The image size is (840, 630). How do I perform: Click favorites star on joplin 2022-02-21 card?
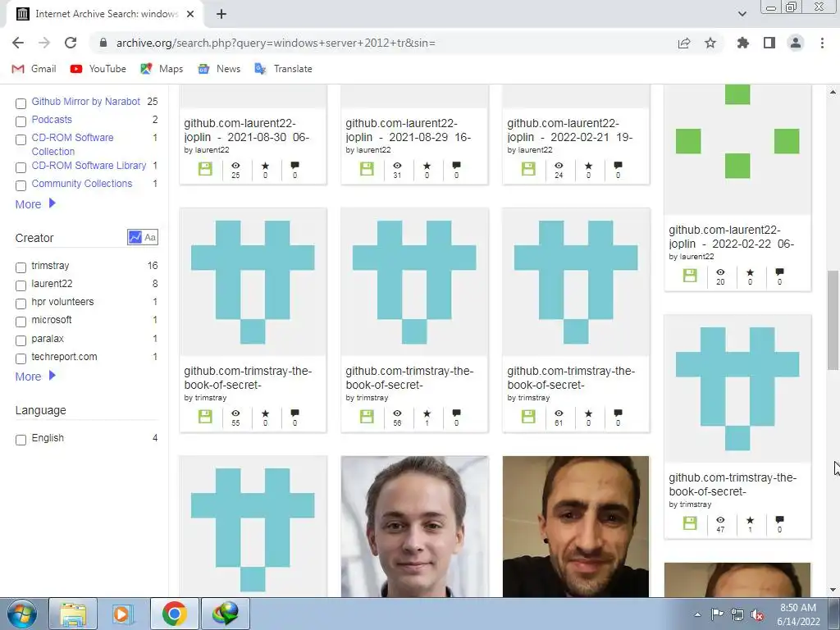[588, 166]
